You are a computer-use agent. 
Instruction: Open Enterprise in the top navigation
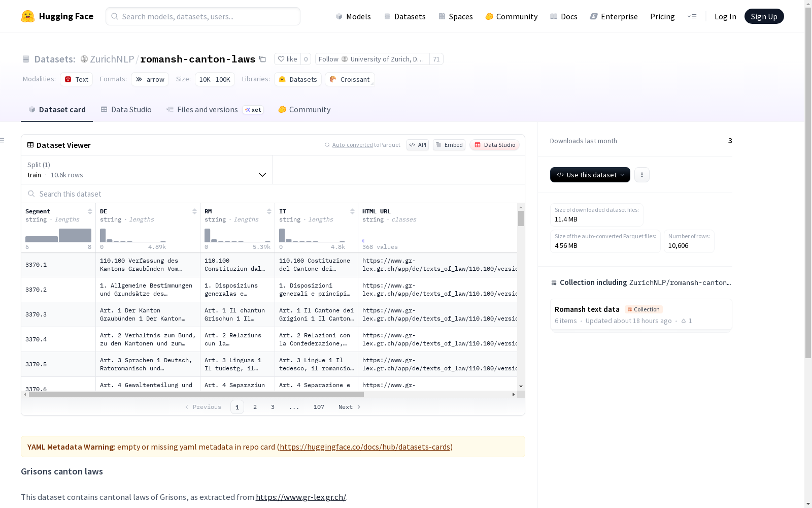coord(614,16)
